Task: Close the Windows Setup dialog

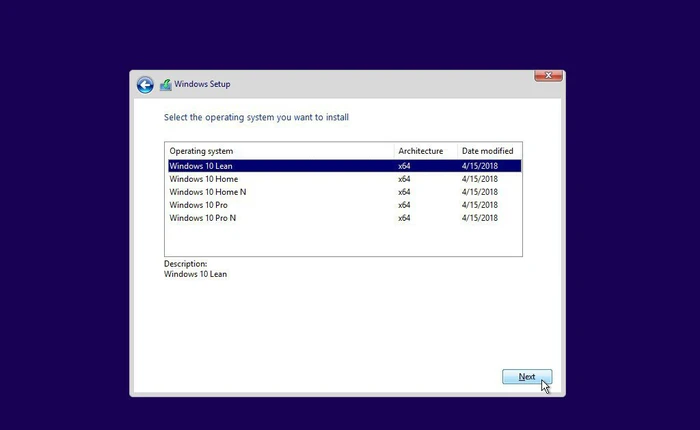Action: [548, 75]
